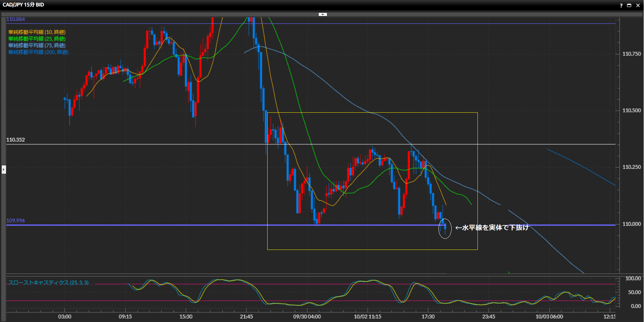Click the 09/30 04:00 time axis label

tap(307, 317)
